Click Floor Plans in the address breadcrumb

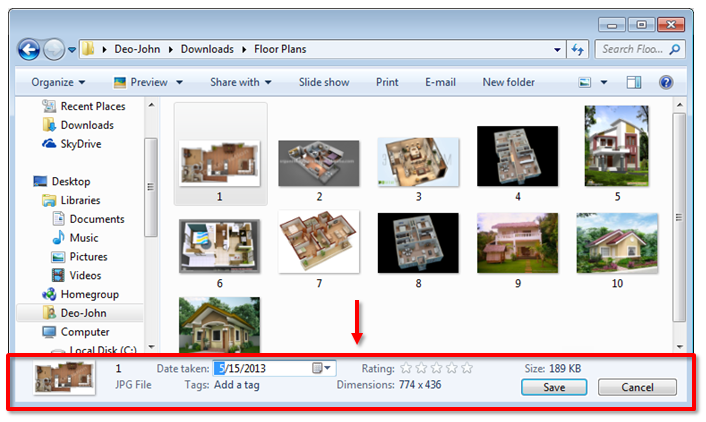coord(280,49)
